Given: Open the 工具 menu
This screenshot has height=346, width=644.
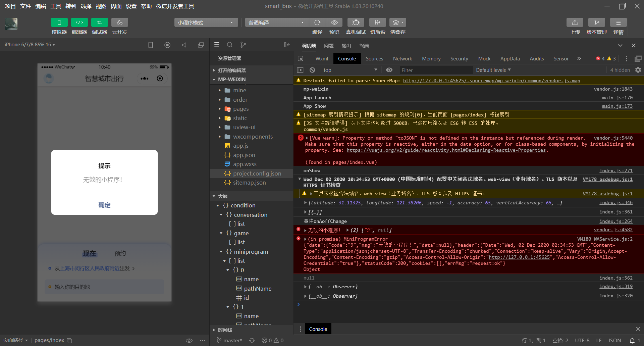Looking at the screenshot, I should [x=56, y=6].
